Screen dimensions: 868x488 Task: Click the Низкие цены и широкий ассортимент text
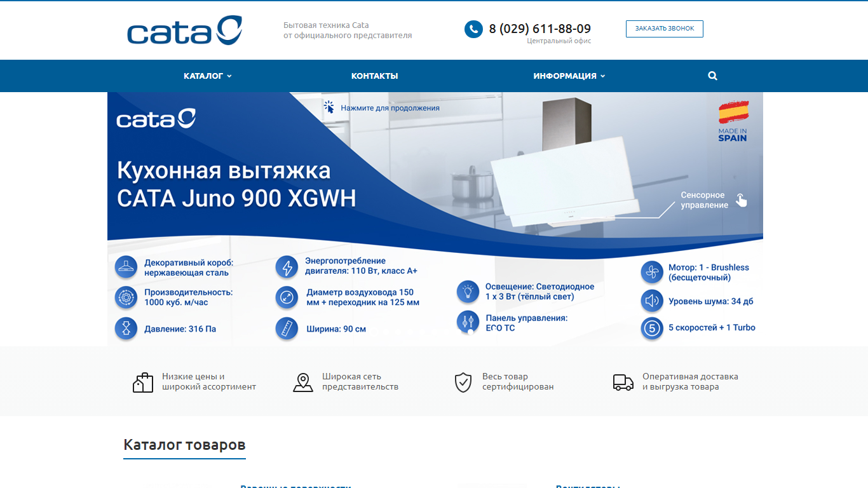(209, 382)
